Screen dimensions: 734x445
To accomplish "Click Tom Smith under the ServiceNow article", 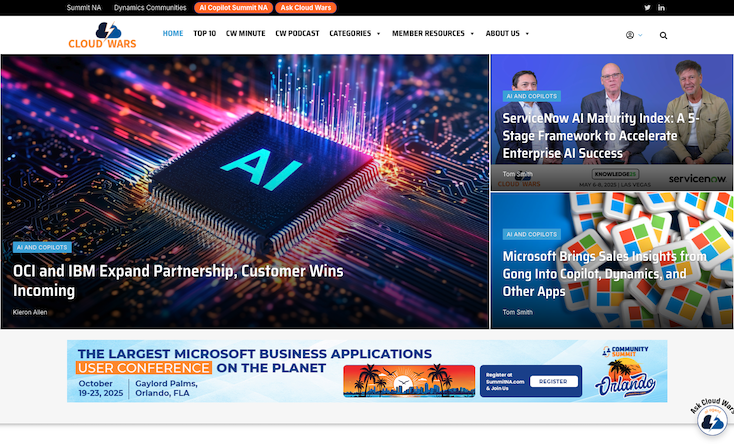I will tap(518, 174).
